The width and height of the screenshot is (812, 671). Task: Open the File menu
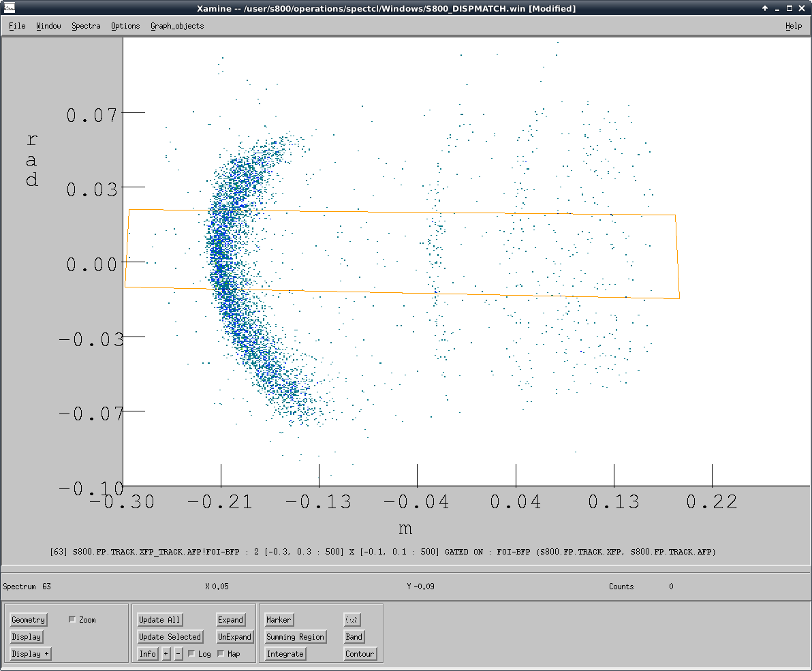(17, 26)
